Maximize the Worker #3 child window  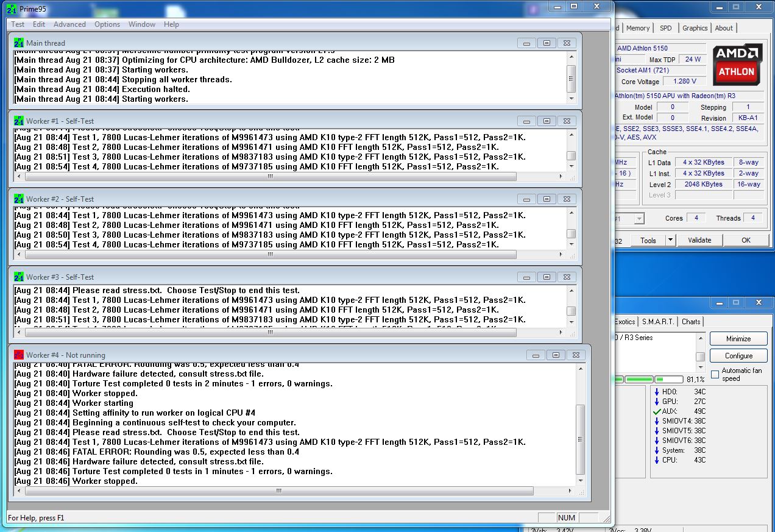tap(547, 277)
